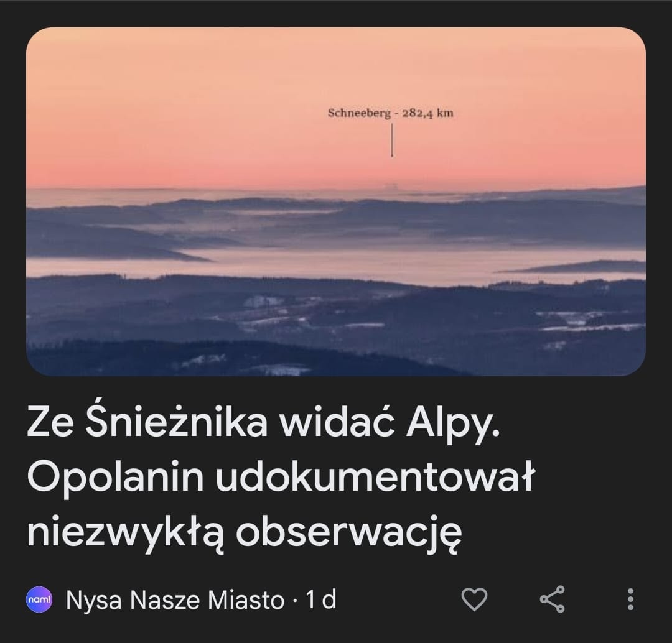
Task: Click the dark forested foreground hill
Action: tap(214, 358)
